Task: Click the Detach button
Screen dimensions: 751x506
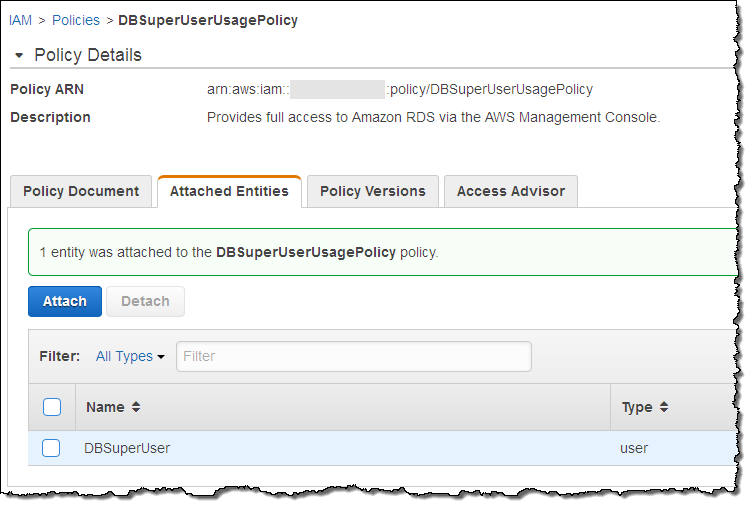Action: tap(145, 301)
